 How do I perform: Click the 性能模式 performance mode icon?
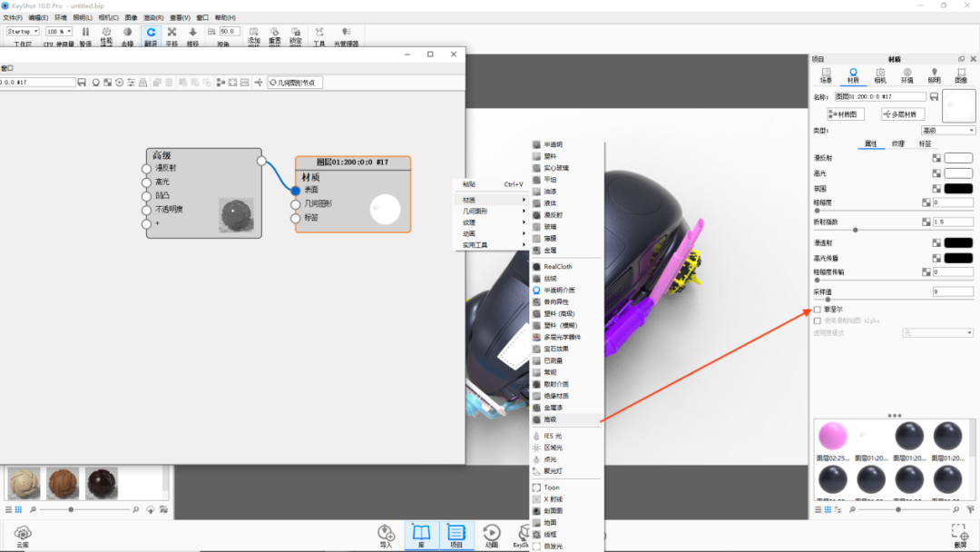(x=106, y=32)
